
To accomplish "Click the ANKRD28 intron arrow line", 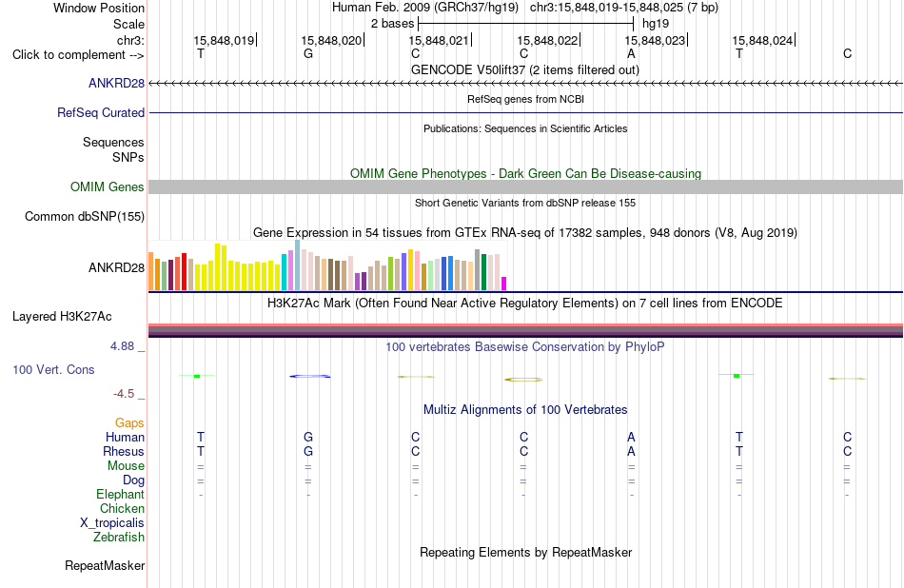I will (526, 84).
